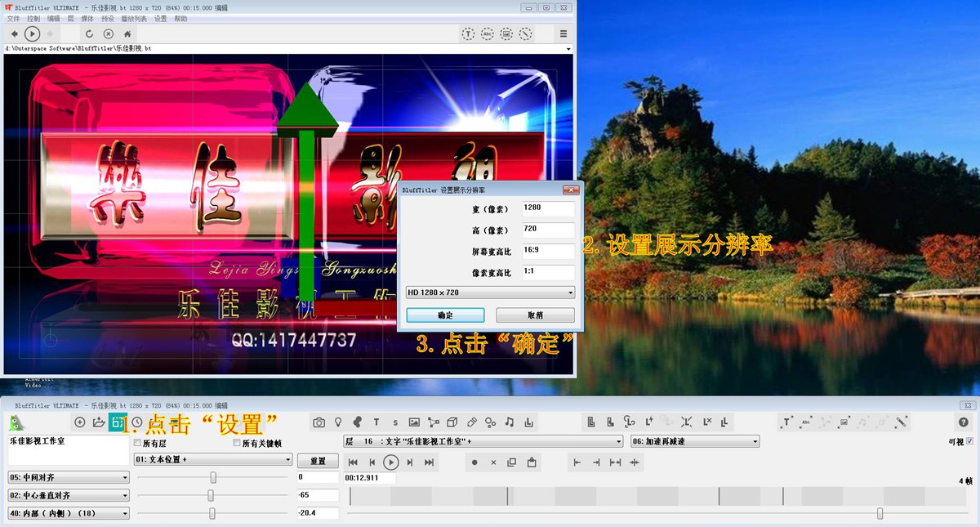Click the paste clipboard keyframe icon
The height and width of the screenshot is (527, 980).
tap(532, 462)
